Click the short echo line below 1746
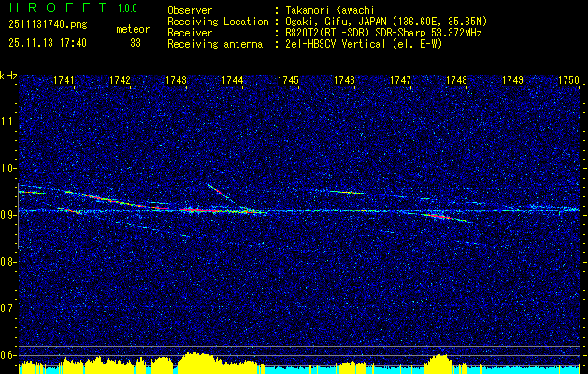 [347, 192]
